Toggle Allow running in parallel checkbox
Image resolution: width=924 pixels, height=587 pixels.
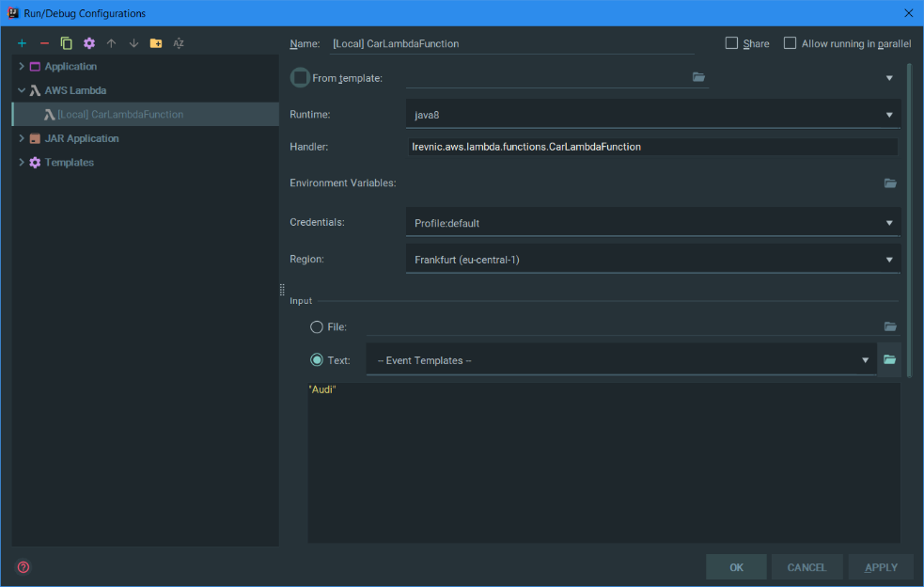click(x=790, y=43)
